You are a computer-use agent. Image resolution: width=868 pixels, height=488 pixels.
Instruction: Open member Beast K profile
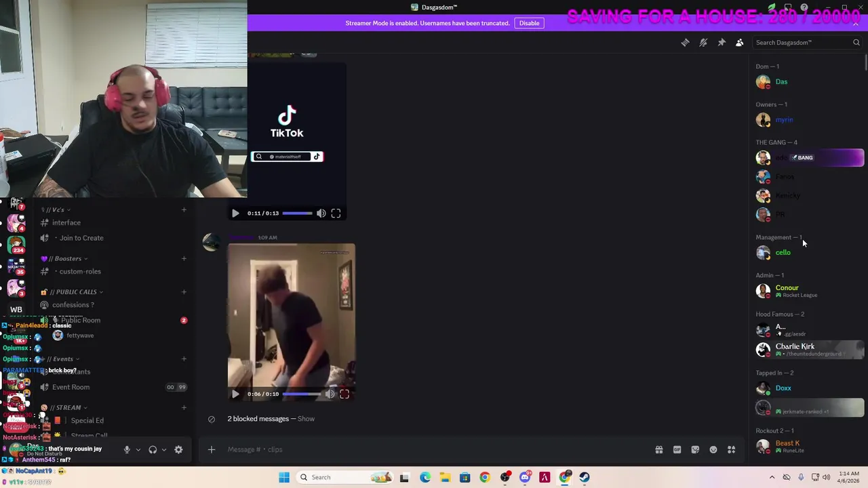(809, 446)
